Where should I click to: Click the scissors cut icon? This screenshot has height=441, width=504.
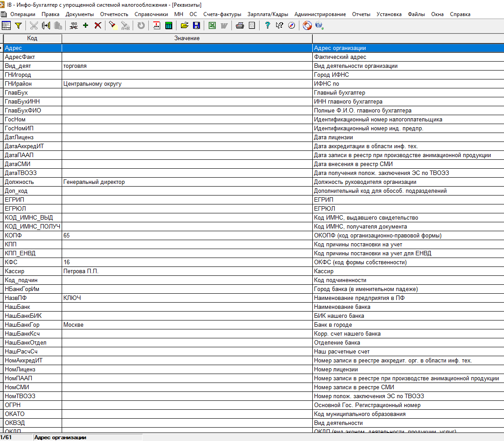[34, 25]
